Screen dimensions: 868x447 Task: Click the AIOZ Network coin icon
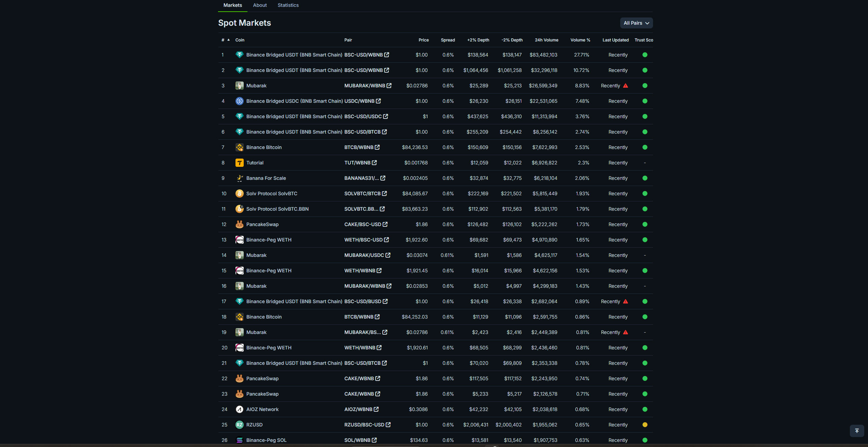[240, 409]
